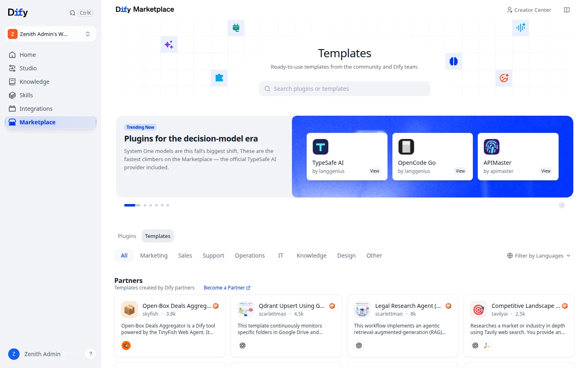Select the Marketing category tab

click(x=154, y=256)
